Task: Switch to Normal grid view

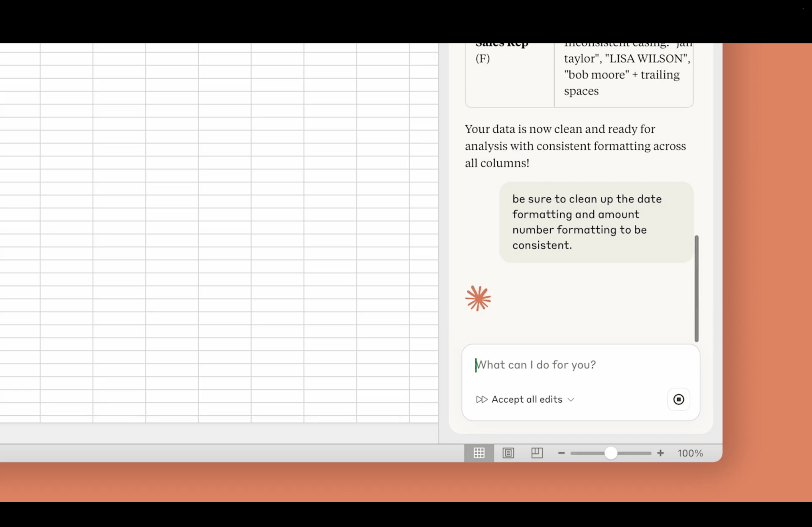Action: point(479,453)
